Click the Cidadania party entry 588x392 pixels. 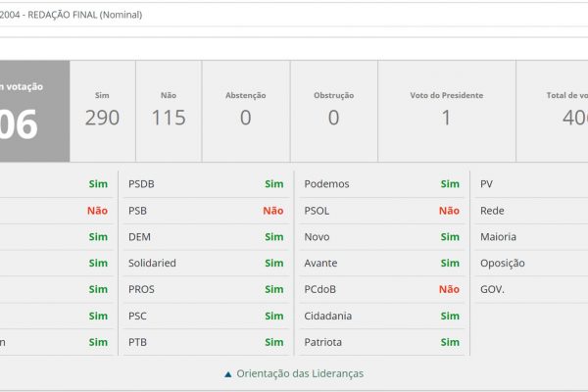click(x=381, y=316)
